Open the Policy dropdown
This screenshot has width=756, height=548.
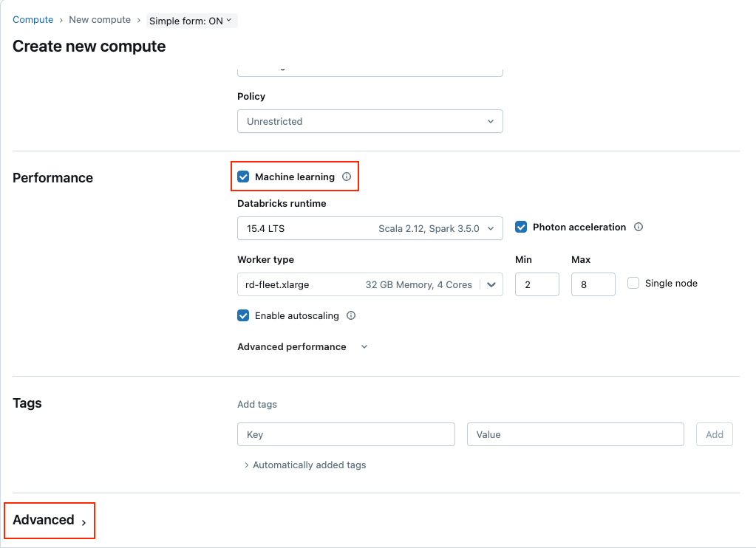pyautogui.click(x=370, y=121)
